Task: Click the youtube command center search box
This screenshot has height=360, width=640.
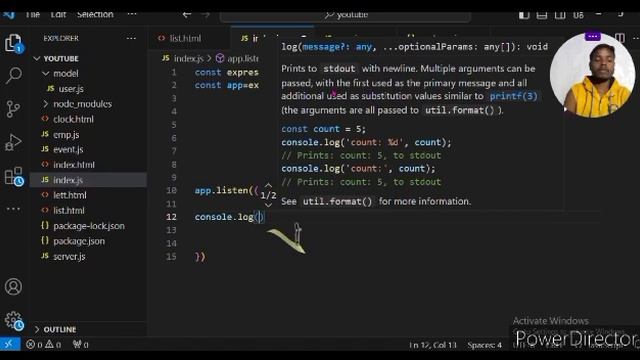Action: pos(345,15)
